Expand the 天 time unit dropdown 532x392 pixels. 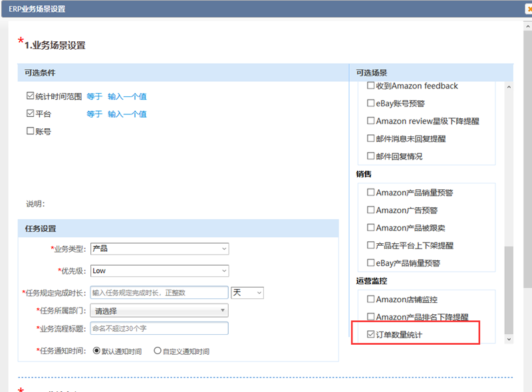point(247,292)
